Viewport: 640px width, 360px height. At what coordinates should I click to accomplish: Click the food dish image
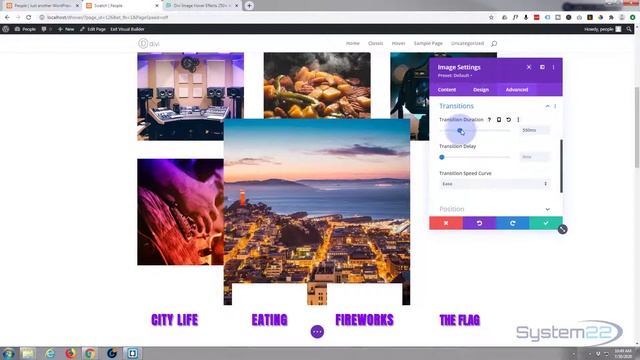[317, 85]
